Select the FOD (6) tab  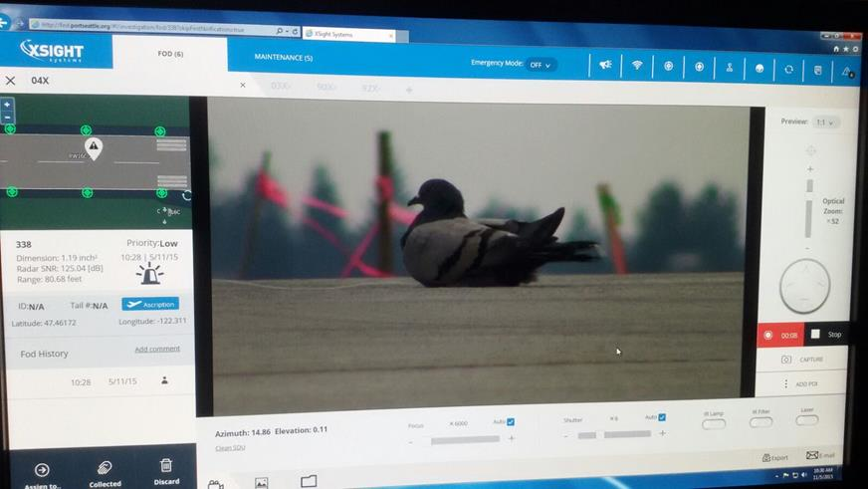169,53
